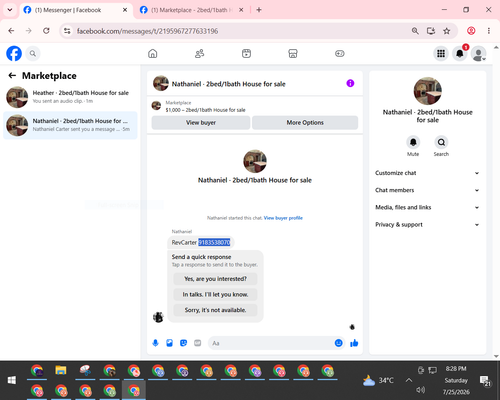Open File Explorer from the taskbar

click(61, 371)
